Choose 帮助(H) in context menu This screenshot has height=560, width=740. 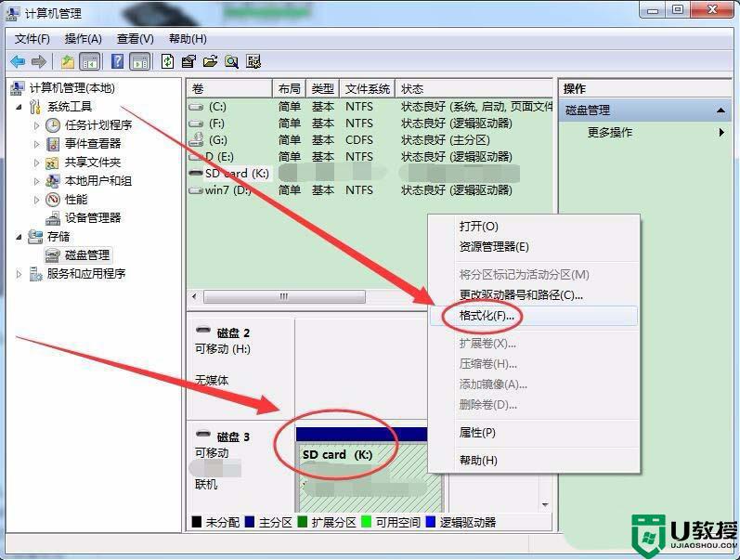pos(533,460)
